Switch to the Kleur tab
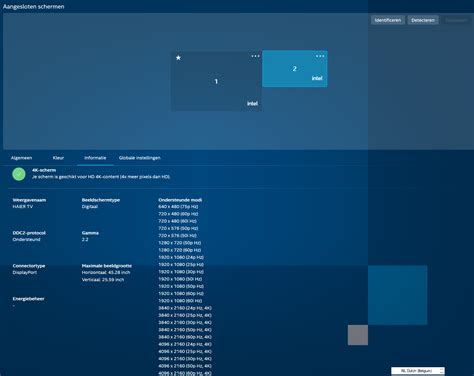The height and width of the screenshot is (376, 474). pos(58,158)
